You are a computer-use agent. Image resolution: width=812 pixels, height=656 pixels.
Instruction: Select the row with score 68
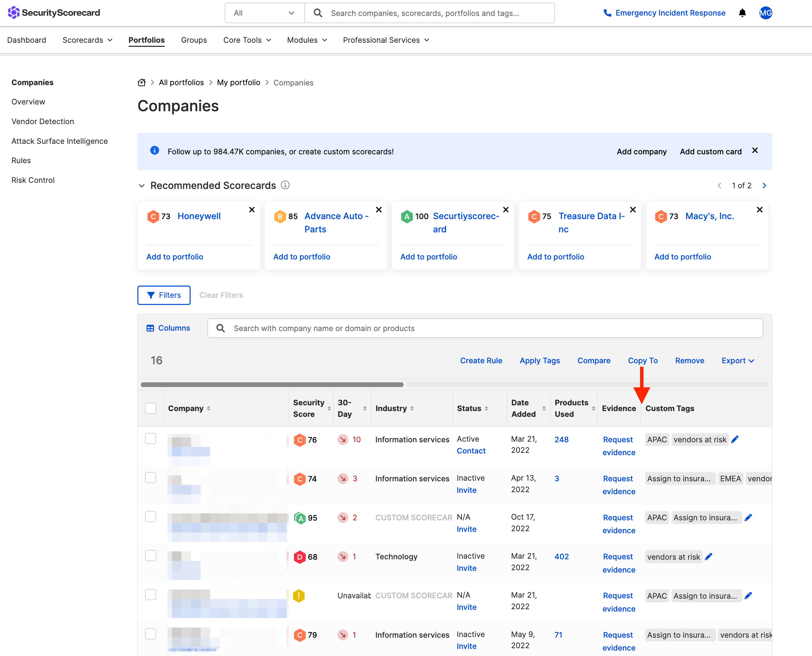tap(151, 556)
